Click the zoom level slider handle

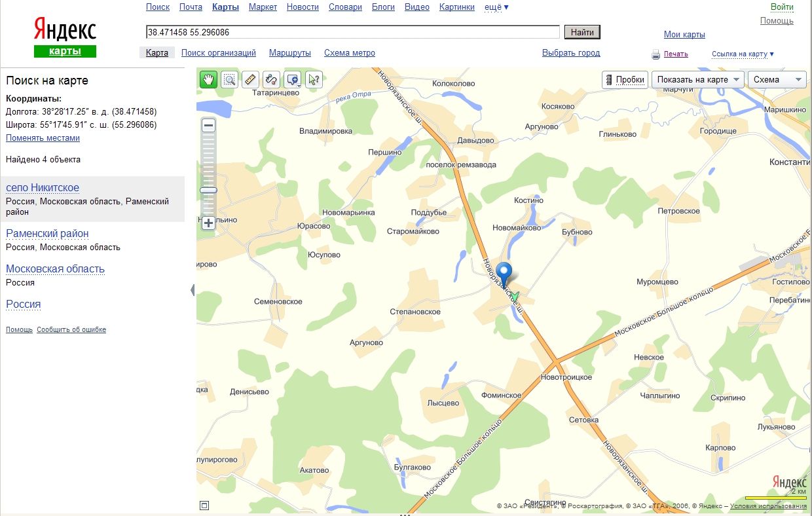tap(208, 190)
